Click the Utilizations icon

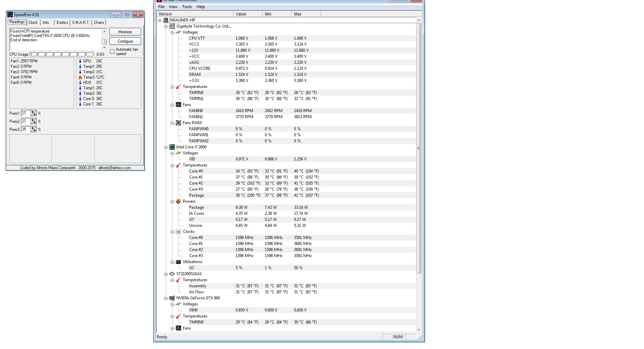178,262
